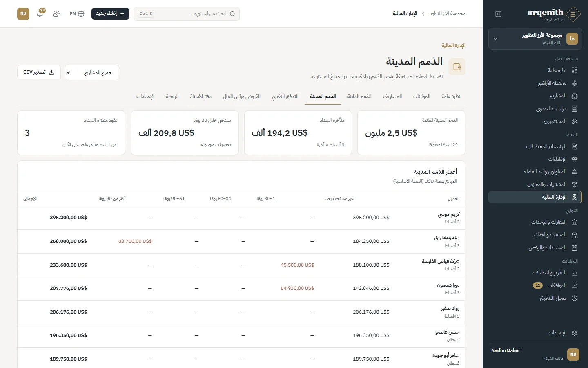Click the Nadim Daher user profile
Viewport: 588px width, 368px height.
535,355
